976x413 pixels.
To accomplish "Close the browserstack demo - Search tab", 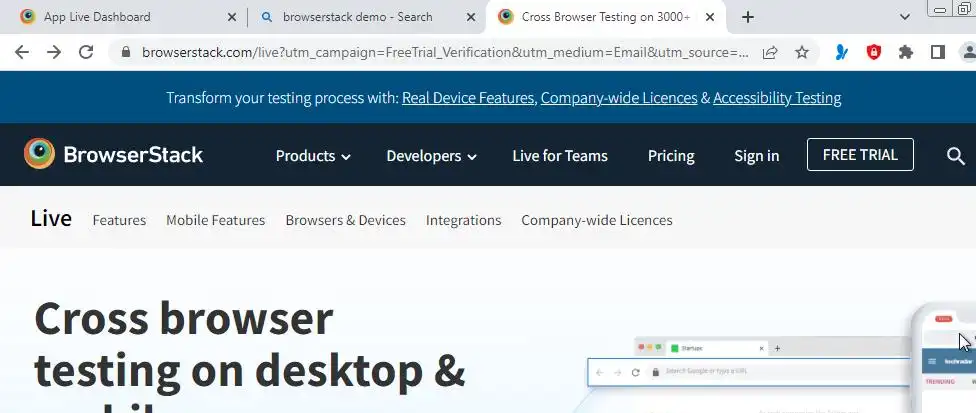I will tap(471, 17).
